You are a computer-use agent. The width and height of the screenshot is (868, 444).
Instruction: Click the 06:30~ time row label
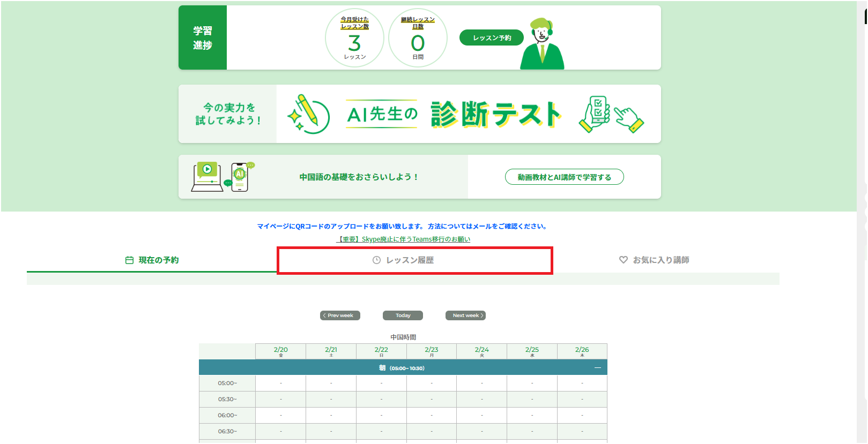point(227,431)
